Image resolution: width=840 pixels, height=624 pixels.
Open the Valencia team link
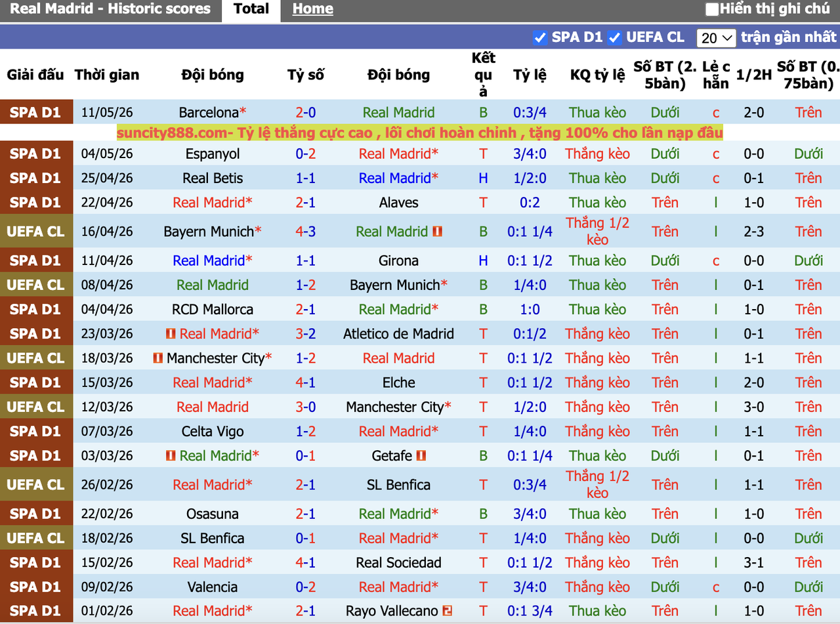click(x=213, y=587)
